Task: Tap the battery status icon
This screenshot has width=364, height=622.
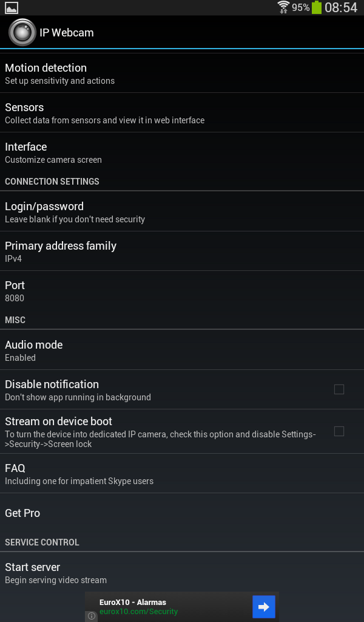Action: [317, 7]
